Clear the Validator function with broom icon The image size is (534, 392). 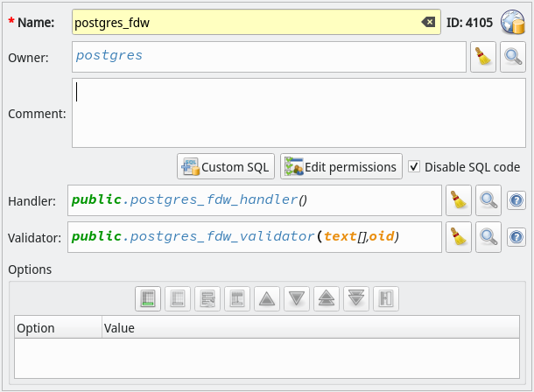point(459,237)
